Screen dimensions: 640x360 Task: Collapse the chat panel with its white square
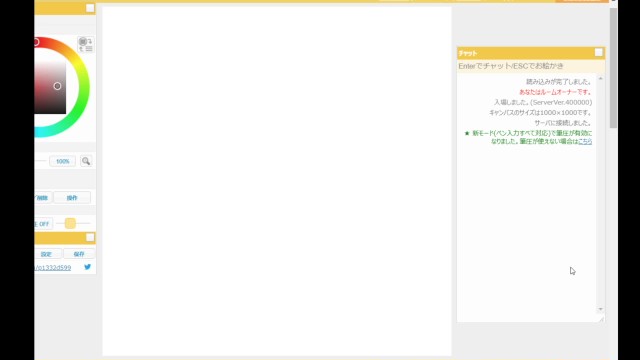tap(598, 52)
